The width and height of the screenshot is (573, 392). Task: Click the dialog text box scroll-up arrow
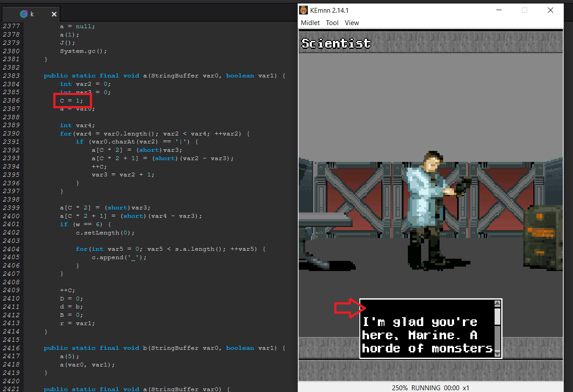497,303
